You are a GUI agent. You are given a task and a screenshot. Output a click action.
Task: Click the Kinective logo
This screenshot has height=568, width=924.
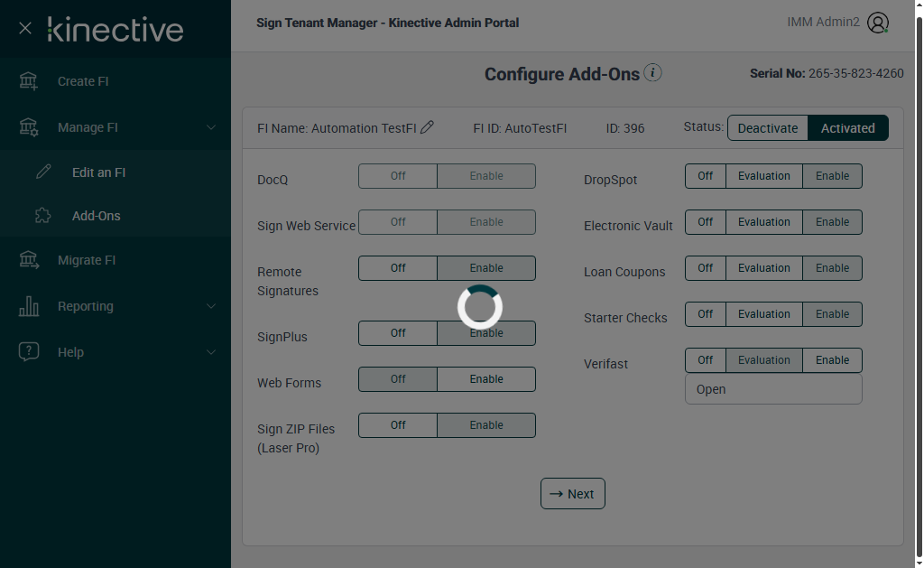tap(115, 30)
